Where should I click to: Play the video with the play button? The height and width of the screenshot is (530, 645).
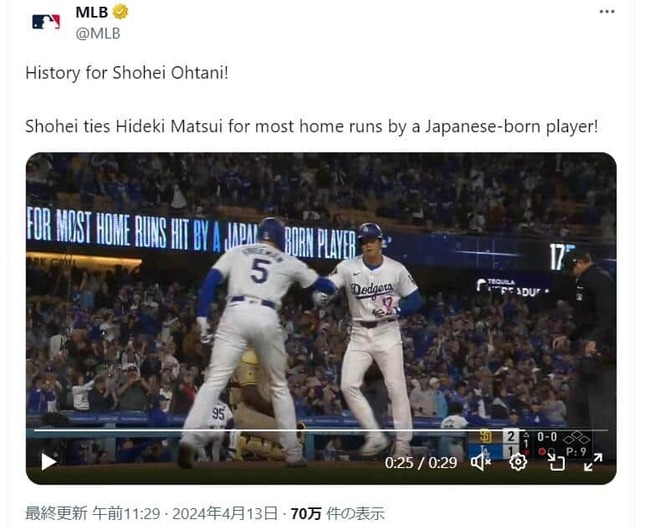point(49,462)
